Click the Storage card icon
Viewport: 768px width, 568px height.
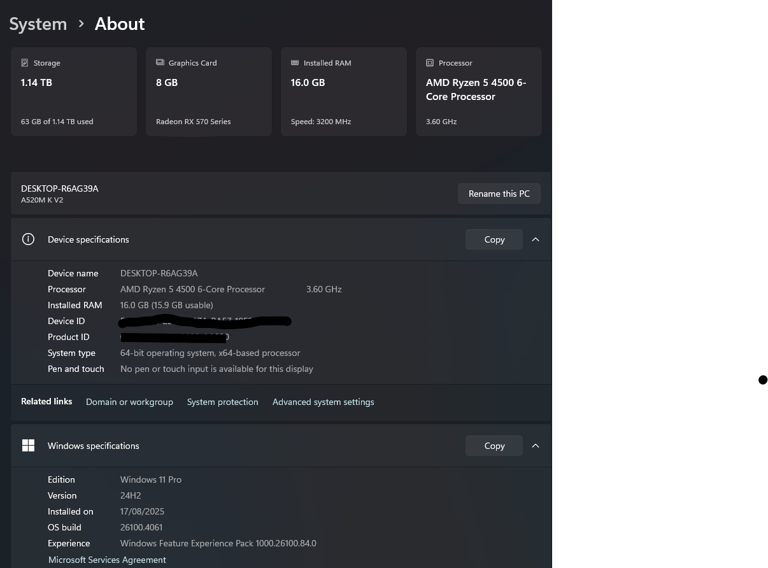24,63
